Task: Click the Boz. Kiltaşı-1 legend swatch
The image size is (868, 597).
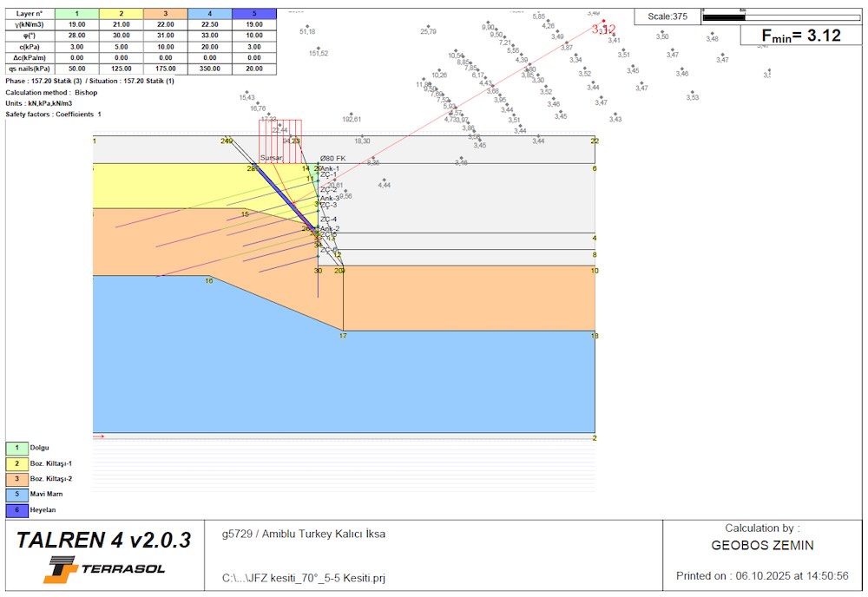Action: tap(16, 463)
